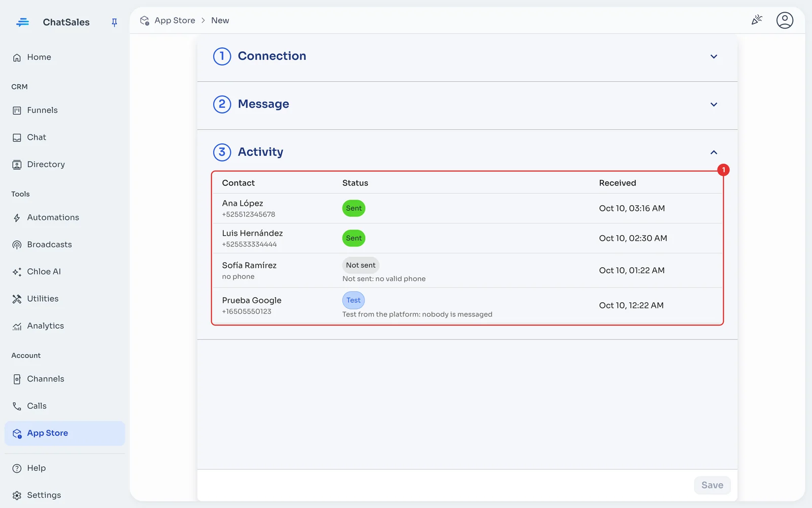
Task: Select App Store in the sidebar
Action: click(64, 433)
